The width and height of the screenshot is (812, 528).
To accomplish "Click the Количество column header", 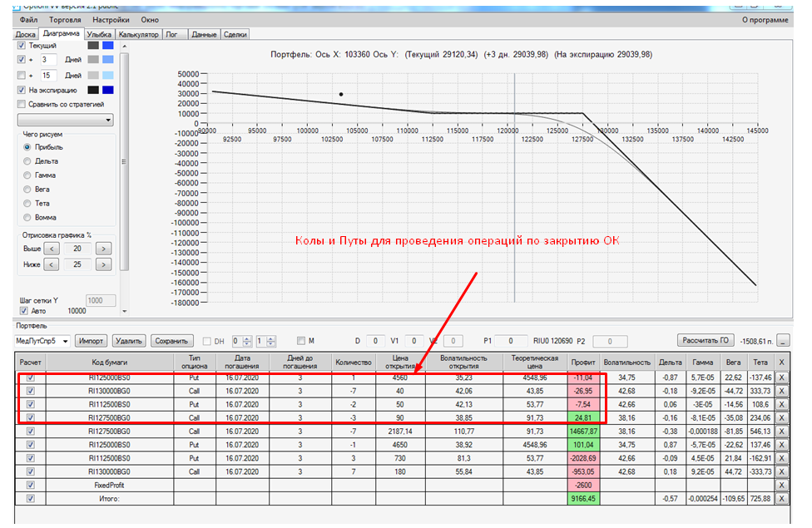I will (x=354, y=363).
